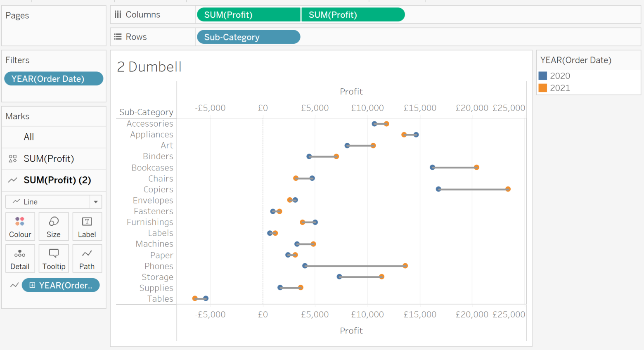
Task: Click the Rows shelf icon
Action: tap(118, 37)
